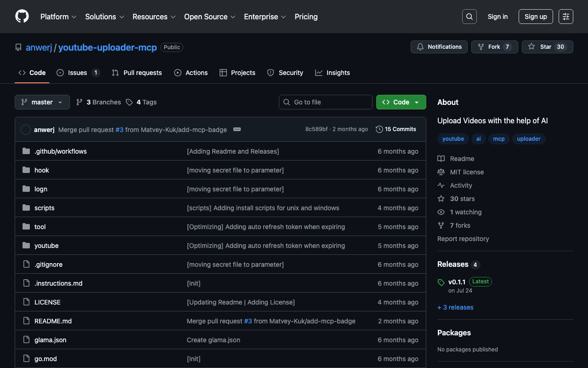Click the appearance settings icon in header
Screen dimensions: 588x368
tap(565, 17)
